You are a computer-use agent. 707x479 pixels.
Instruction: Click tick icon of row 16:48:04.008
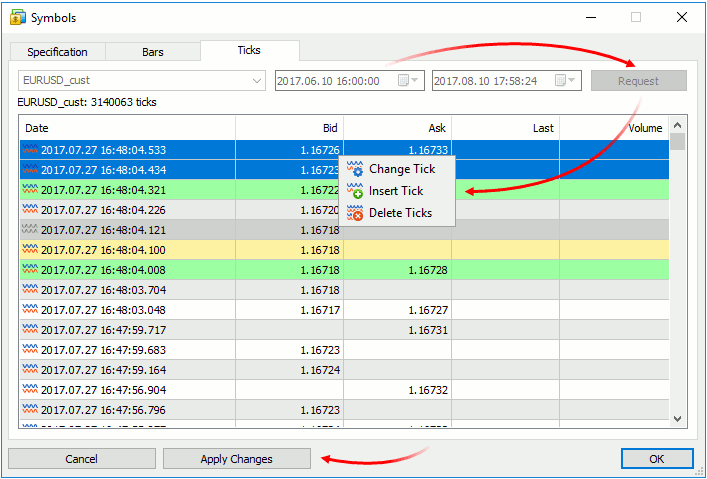coord(30,270)
